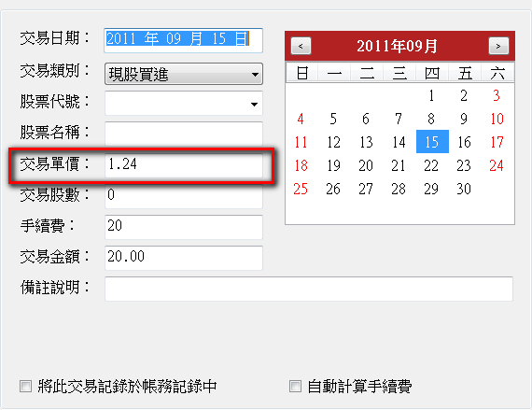This screenshot has width=532, height=410.
Task: Focus the 交易單價 field showing 1.24
Action: pyautogui.click(x=184, y=165)
